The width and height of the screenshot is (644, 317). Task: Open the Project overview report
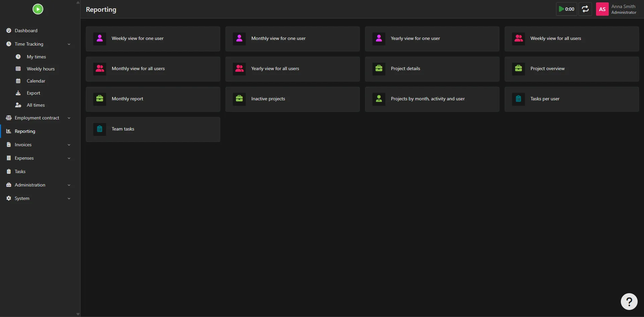(x=572, y=69)
